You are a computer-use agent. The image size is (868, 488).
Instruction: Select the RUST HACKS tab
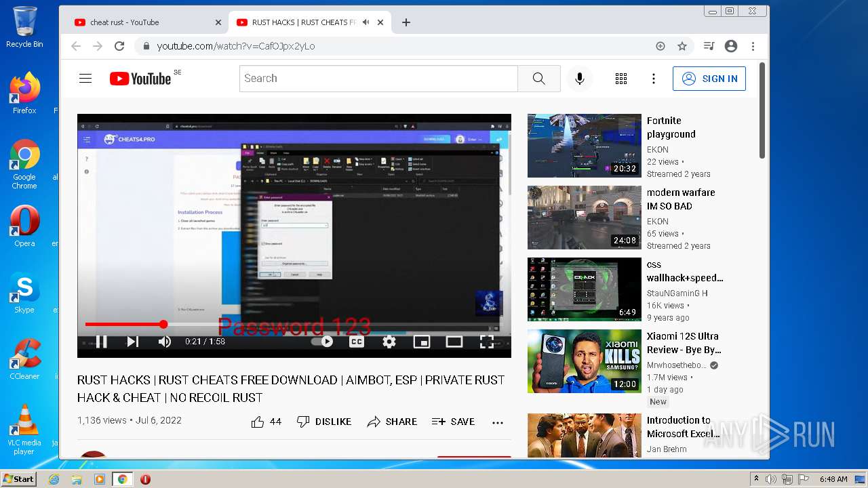(303, 22)
